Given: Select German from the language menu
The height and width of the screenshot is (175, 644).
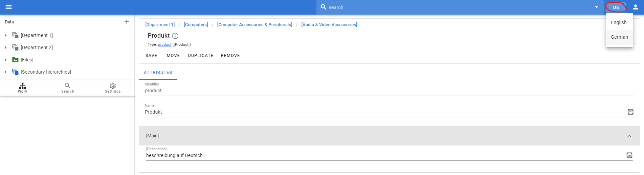Looking at the screenshot, I should tap(619, 37).
